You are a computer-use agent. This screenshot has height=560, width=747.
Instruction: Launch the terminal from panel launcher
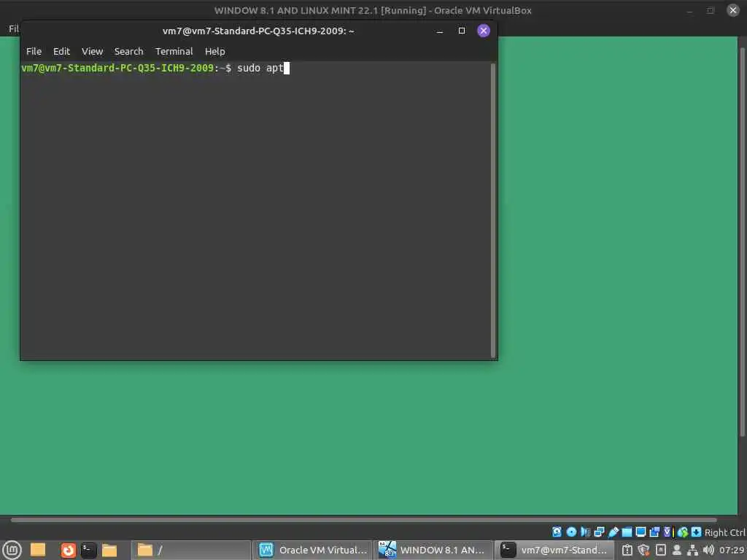click(88, 551)
